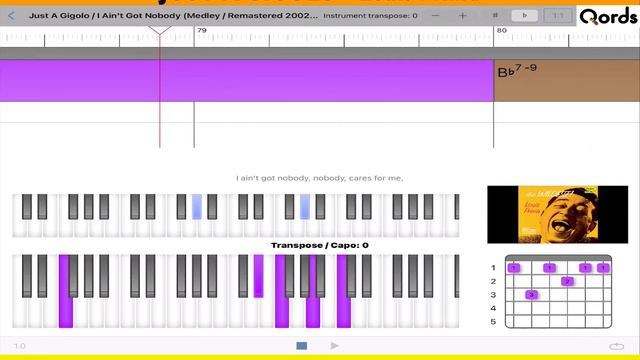Click the 'Transpose / Capo: 0' label
Screen dimensions: 640x360
320,245
